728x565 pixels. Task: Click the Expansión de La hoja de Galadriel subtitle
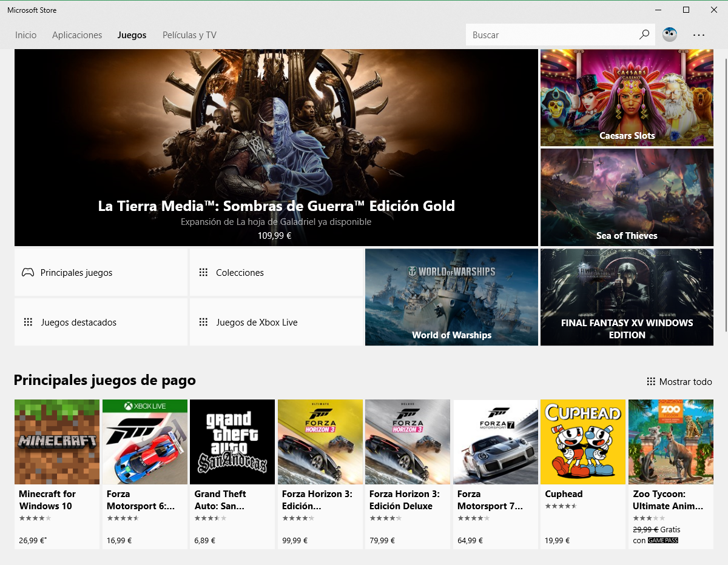(x=276, y=222)
